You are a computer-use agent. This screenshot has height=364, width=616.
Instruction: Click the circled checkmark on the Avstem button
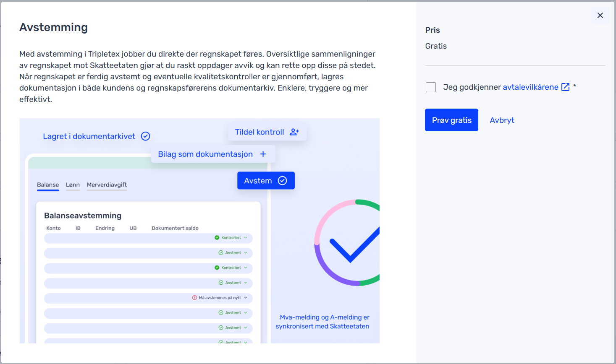point(283,181)
